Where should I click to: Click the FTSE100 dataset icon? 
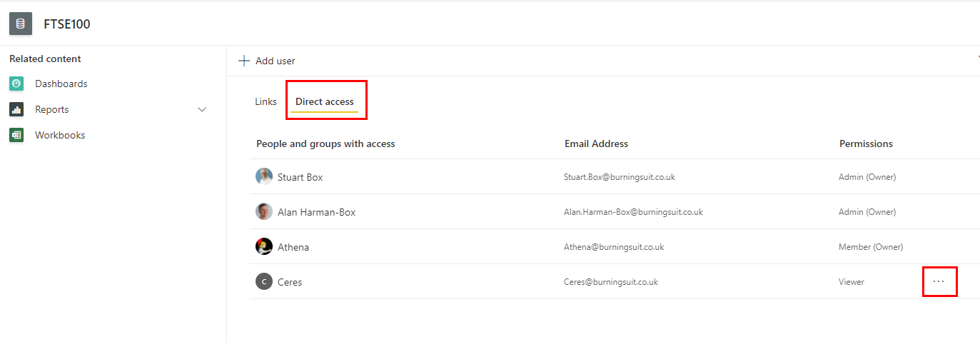(x=21, y=24)
